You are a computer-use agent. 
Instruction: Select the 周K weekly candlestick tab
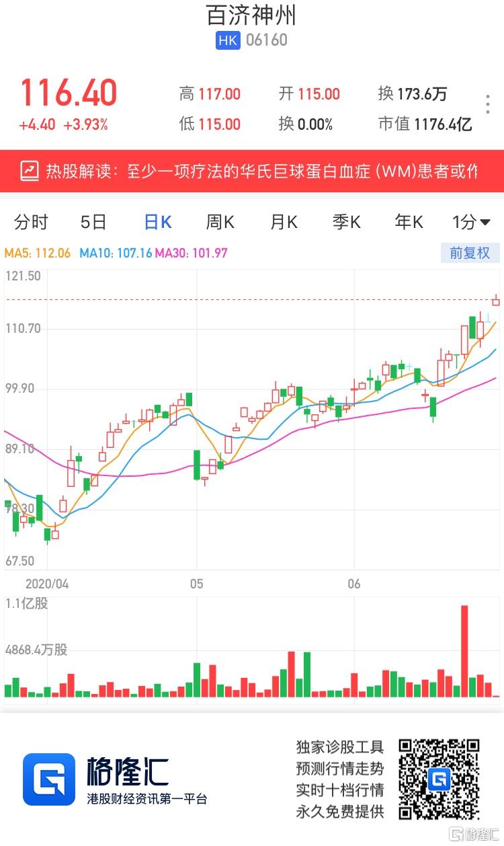click(x=220, y=222)
